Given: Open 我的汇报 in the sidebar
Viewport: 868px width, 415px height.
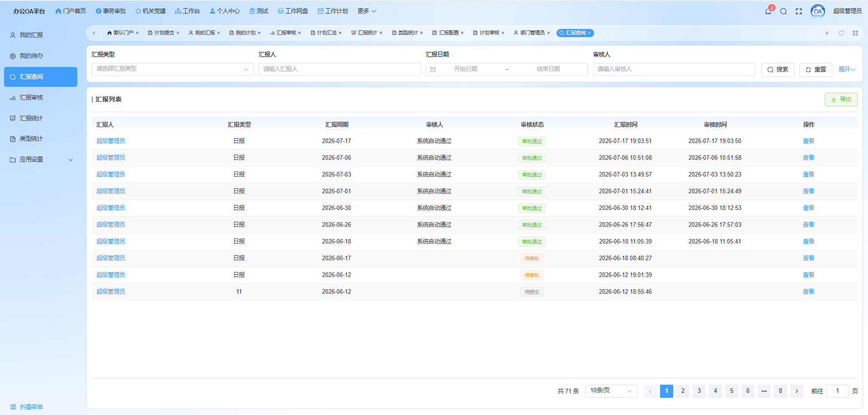Looking at the screenshot, I should click(41, 35).
